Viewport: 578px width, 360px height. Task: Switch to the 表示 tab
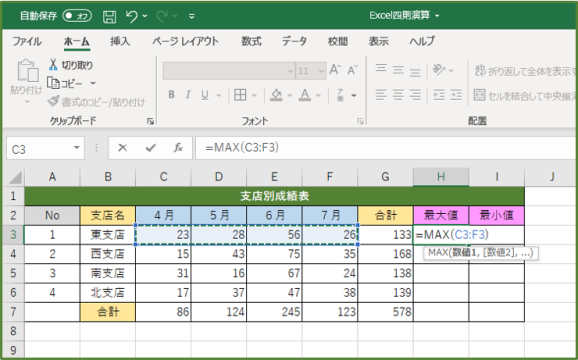click(379, 41)
